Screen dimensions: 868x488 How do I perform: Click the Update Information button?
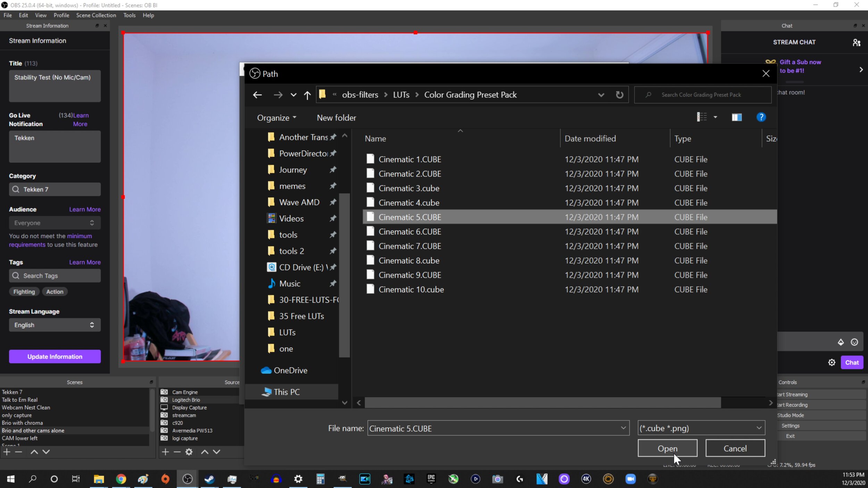click(x=55, y=356)
